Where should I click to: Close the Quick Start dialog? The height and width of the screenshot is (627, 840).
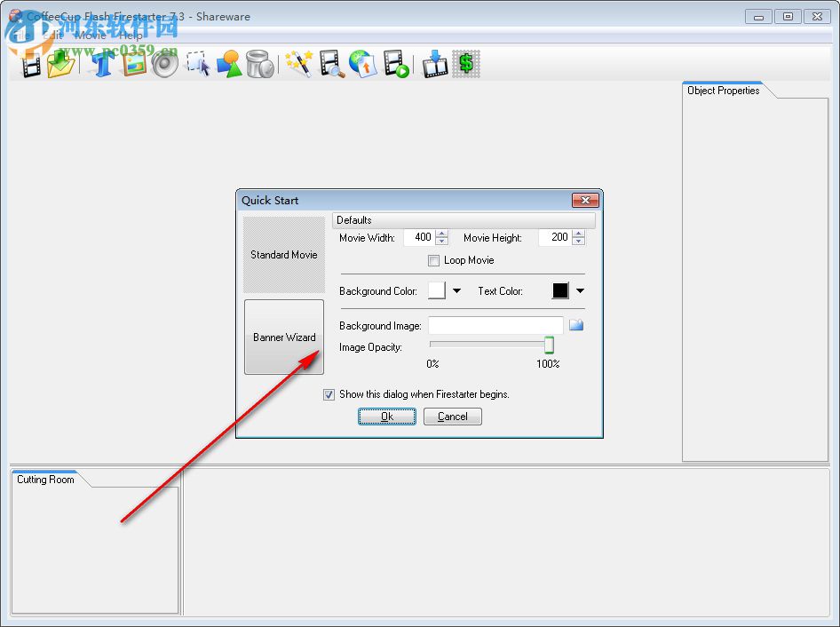pyautogui.click(x=585, y=200)
